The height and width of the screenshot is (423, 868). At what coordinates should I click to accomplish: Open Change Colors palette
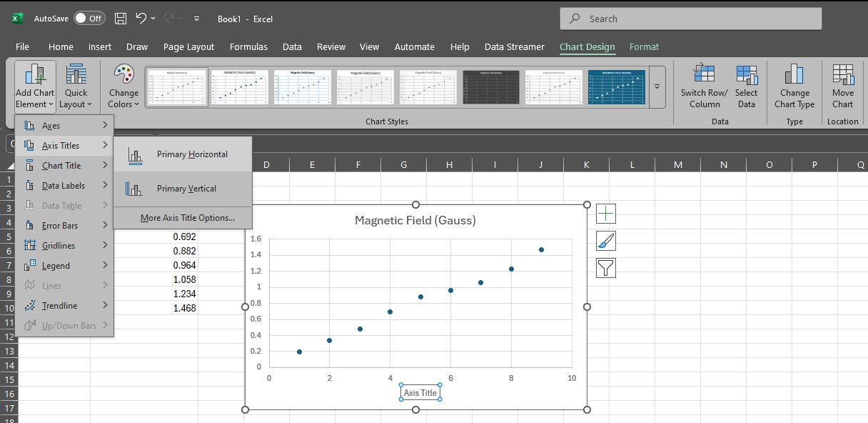(x=123, y=86)
